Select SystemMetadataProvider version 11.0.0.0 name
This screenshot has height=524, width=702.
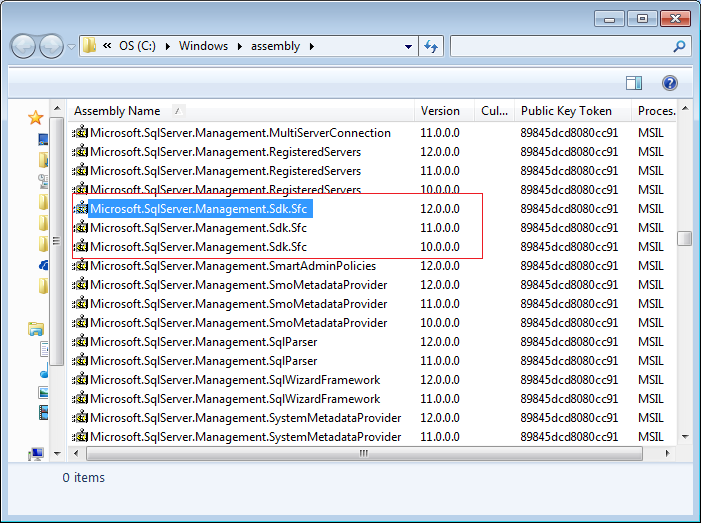(x=246, y=436)
